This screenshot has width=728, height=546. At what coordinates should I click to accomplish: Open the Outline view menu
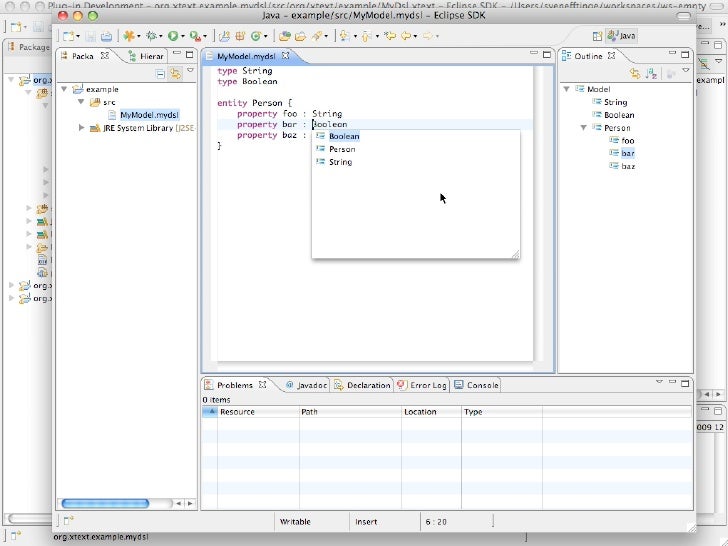pos(686,70)
